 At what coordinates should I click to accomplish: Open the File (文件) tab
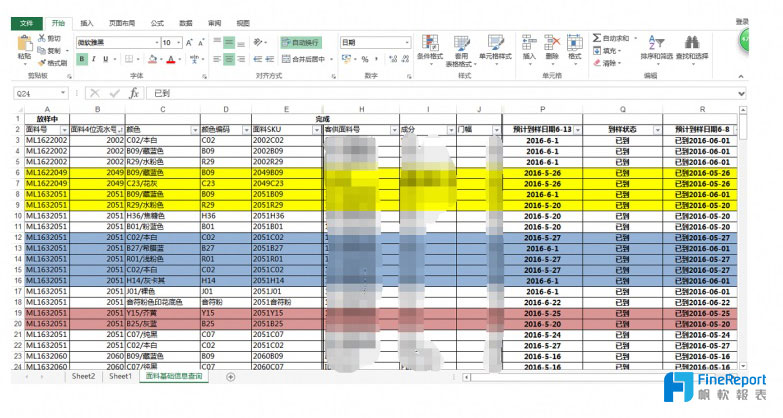tap(26, 23)
